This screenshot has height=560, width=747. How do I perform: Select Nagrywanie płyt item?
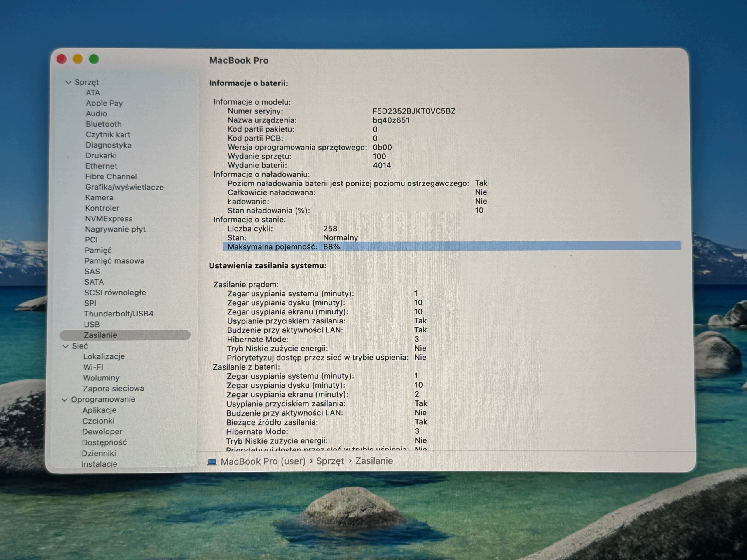pos(115,229)
